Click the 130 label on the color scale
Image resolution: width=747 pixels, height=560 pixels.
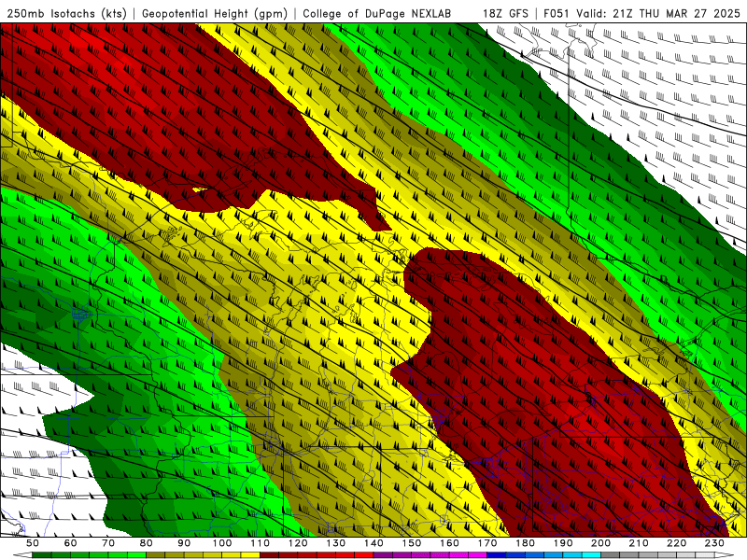coord(336,543)
